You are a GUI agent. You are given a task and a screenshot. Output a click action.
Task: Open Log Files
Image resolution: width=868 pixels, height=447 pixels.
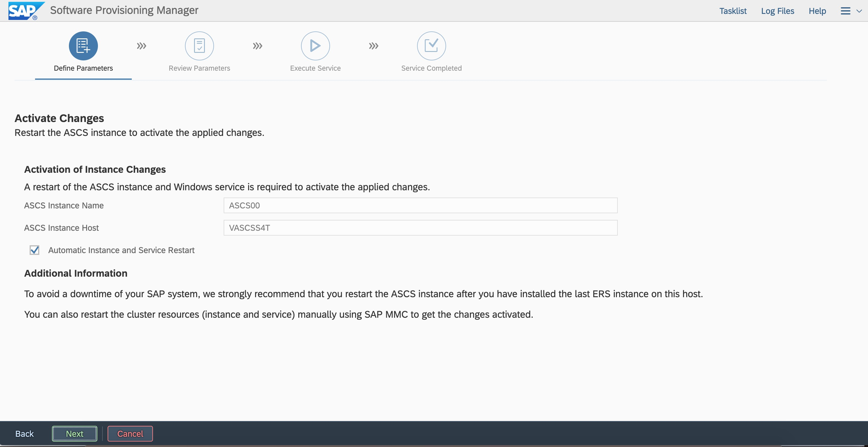click(x=778, y=11)
